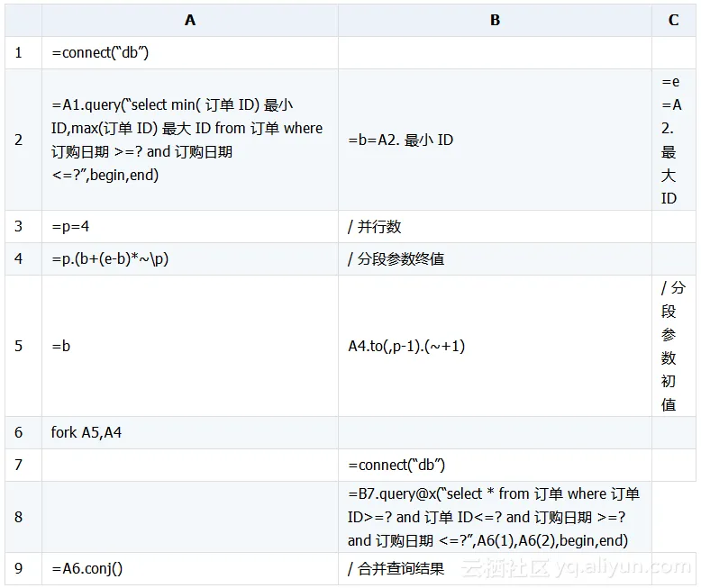Image resolution: width=701 pixels, height=588 pixels.
Task: Click cell A3 with =p=4
Action: [x=71, y=227]
